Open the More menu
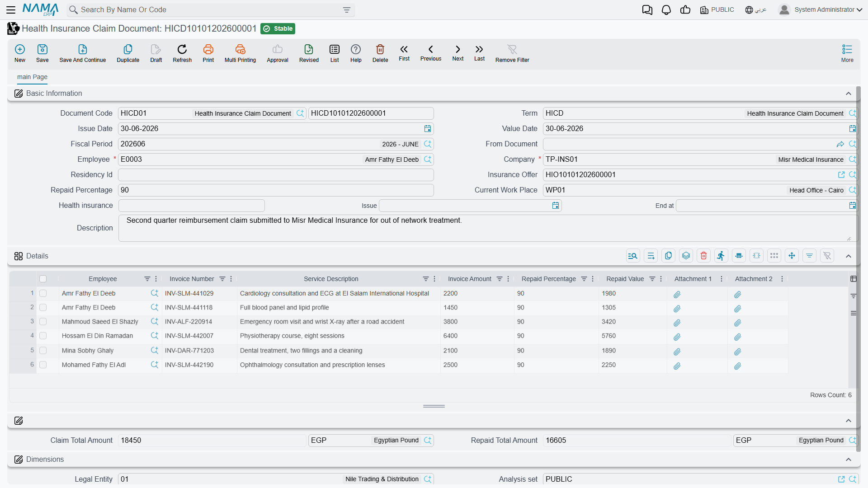 point(847,53)
